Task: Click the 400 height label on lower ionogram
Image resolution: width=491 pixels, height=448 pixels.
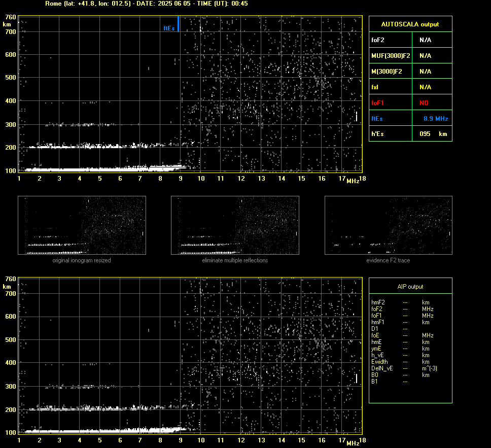Action: (x=10, y=362)
